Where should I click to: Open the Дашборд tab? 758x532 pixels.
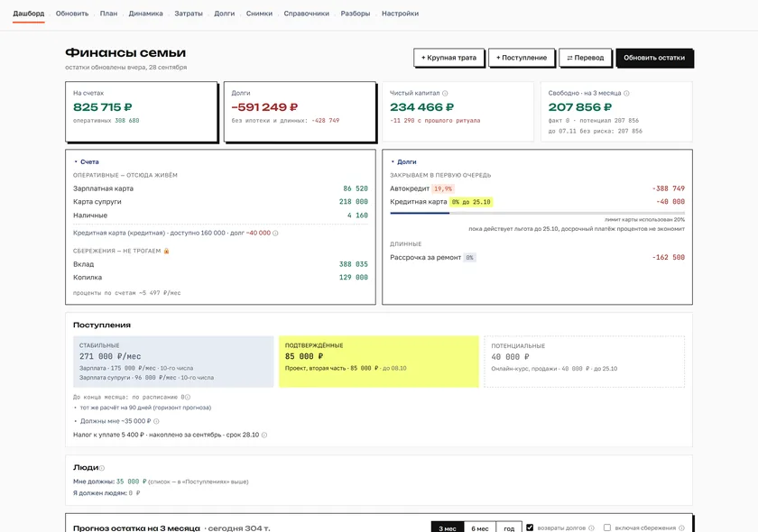tap(29, 14)
